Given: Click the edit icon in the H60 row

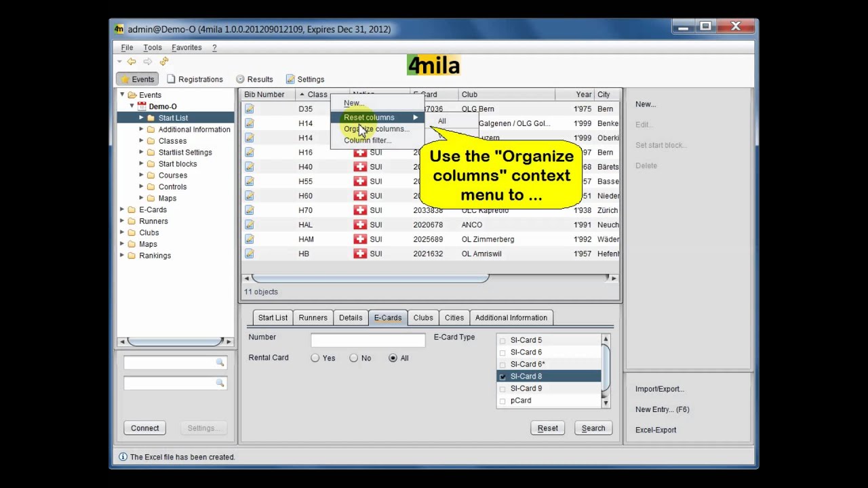Looking at the screenshot, I should pos(250,196).
